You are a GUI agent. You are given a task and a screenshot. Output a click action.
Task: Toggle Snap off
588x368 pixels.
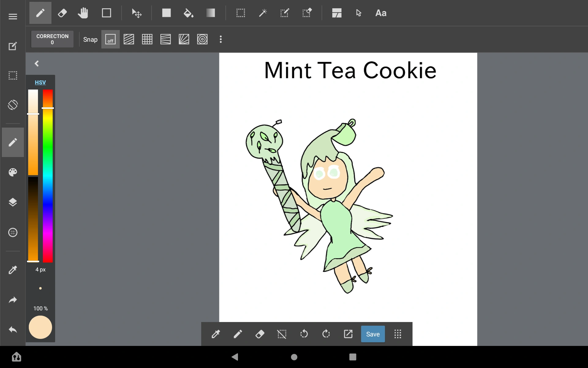point(110,39)
